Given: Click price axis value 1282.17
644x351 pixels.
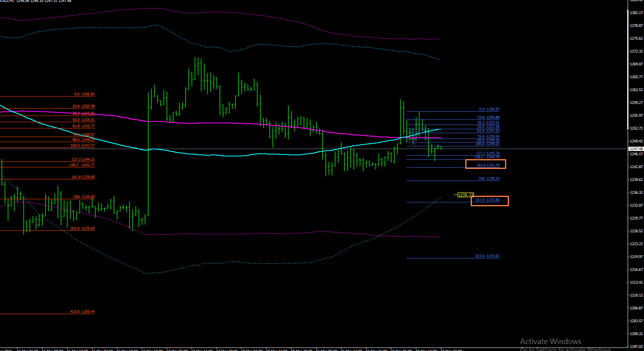Looking at the screenshot, I should tap(636, 13).
